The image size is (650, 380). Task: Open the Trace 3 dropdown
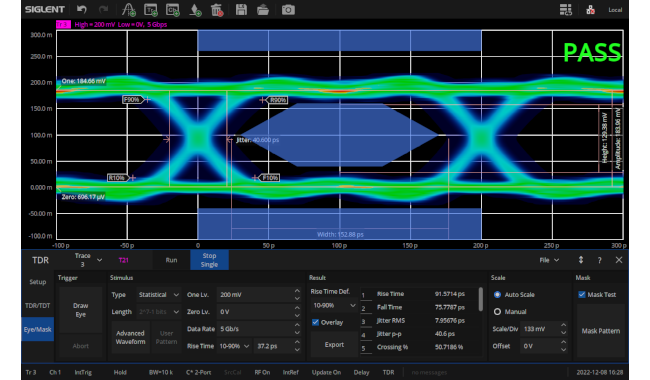[88, 260]
